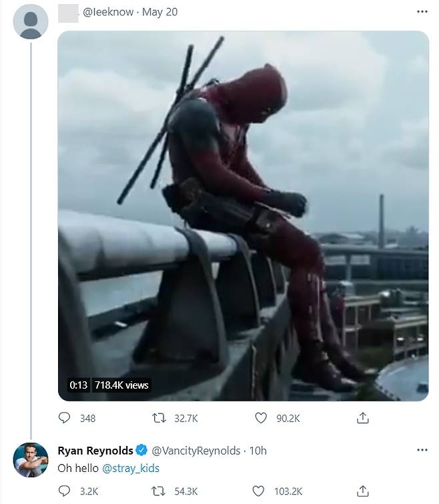Open the @leeknow profile handle
Viewport: 439px width, 504px height.
click(107, 12)
